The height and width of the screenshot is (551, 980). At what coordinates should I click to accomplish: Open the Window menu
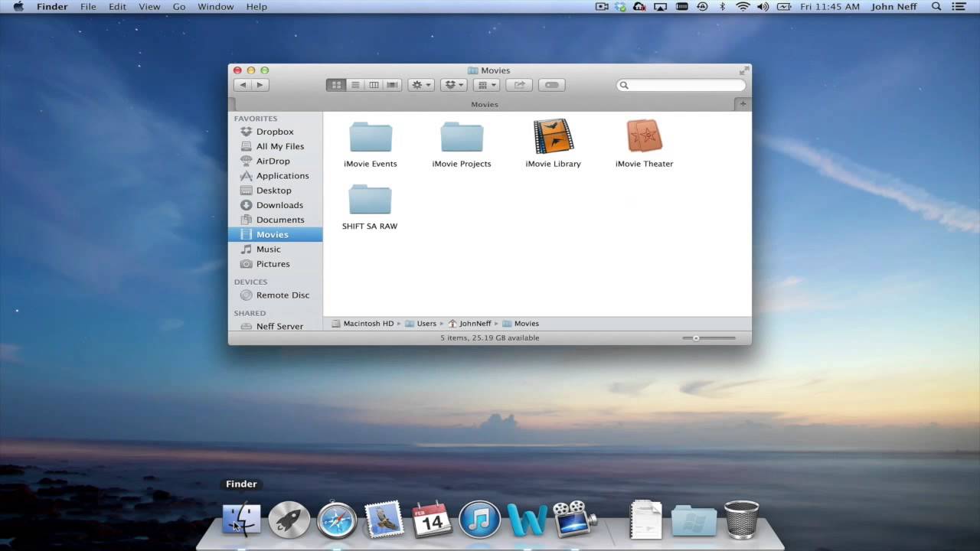point(216,7)
